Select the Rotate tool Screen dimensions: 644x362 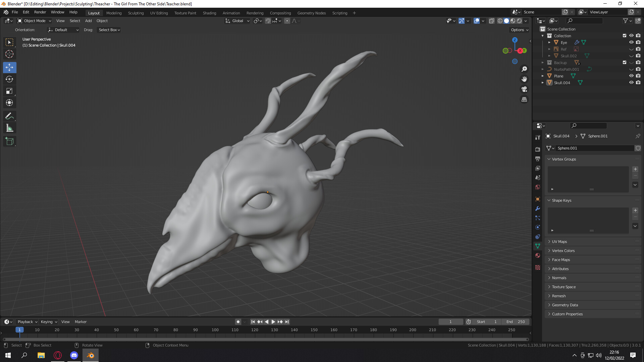(9, 79)
